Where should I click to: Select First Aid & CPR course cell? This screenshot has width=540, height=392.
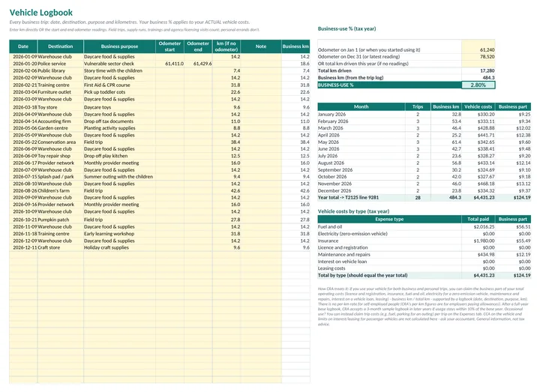click(119, 85)
